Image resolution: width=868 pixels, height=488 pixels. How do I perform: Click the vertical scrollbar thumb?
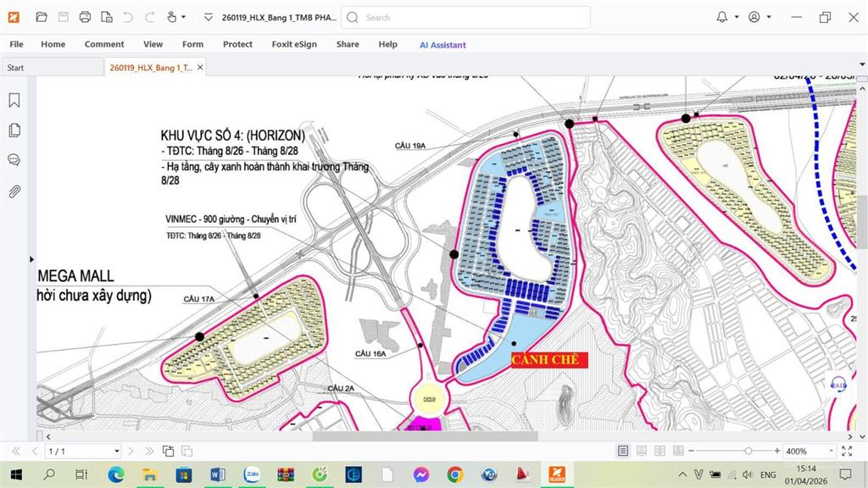tap(862, 222)
